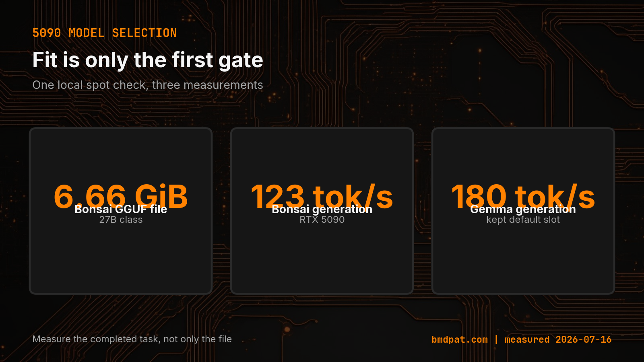The height and width of the screenshot is (362, 644).
Task: Click the 27B class caption
Action: point(121,220)
